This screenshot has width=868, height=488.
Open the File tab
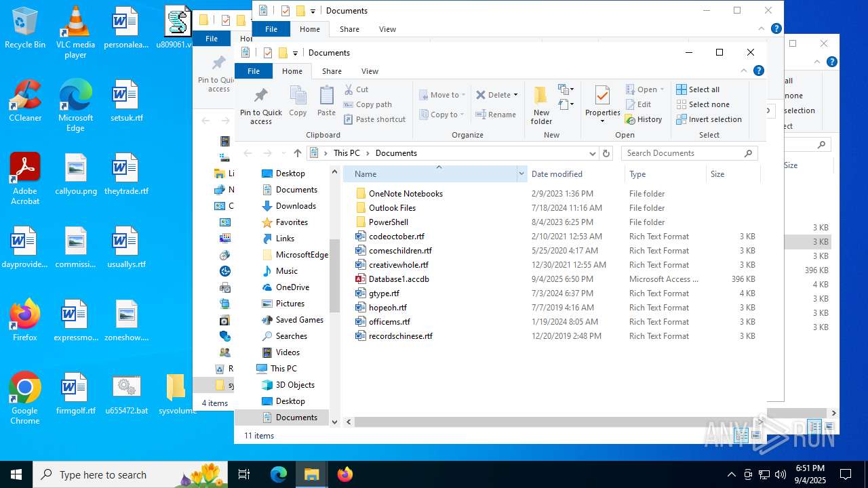254,71
